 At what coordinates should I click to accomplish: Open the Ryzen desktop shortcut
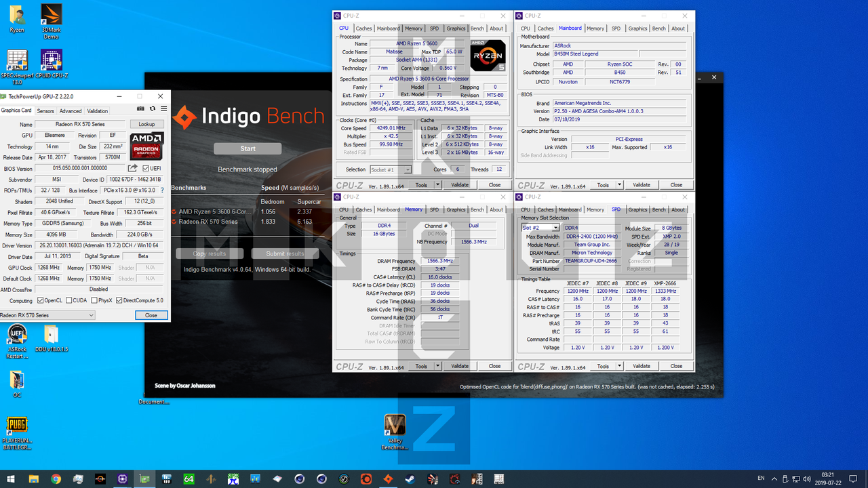click(16, 18)
